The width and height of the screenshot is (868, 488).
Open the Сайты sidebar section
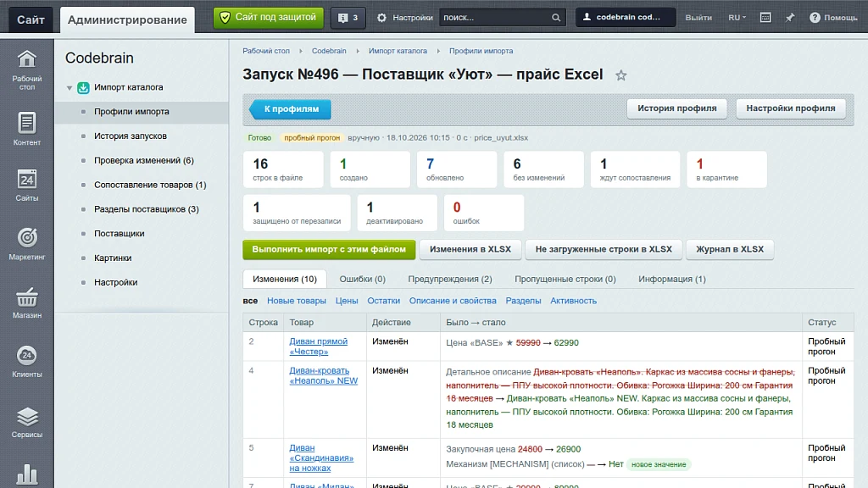26,186
